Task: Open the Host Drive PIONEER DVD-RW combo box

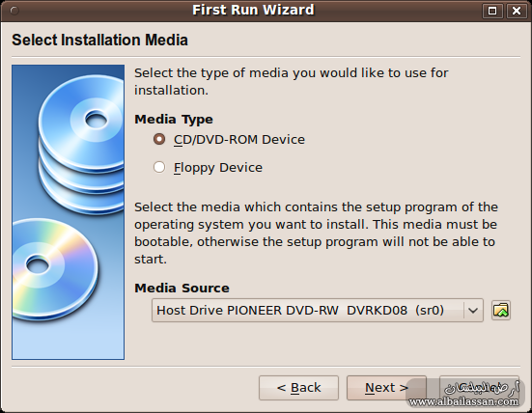Action: 318,311
